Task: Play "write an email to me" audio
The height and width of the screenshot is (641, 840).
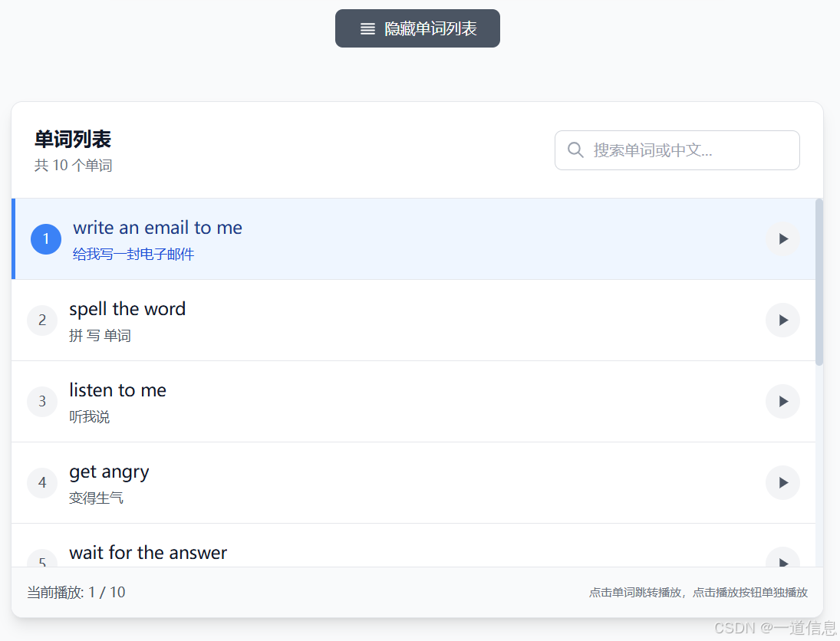Action: [x=782, y=238]
